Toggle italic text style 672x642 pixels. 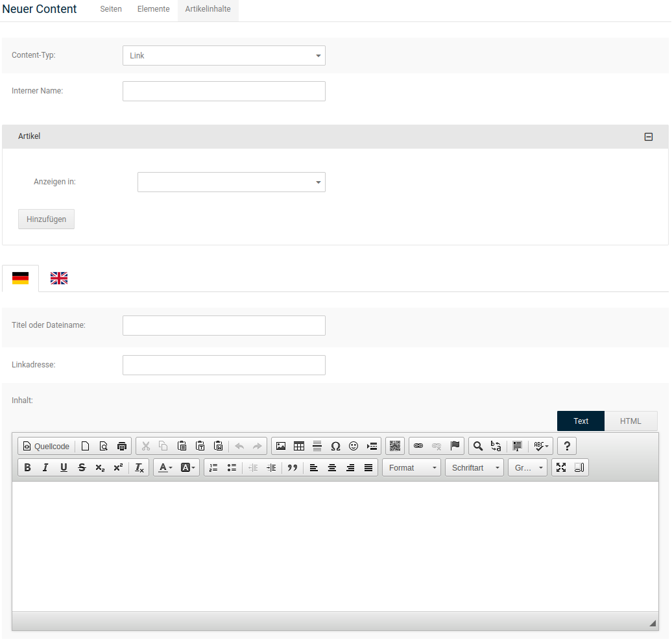(45, 467)
